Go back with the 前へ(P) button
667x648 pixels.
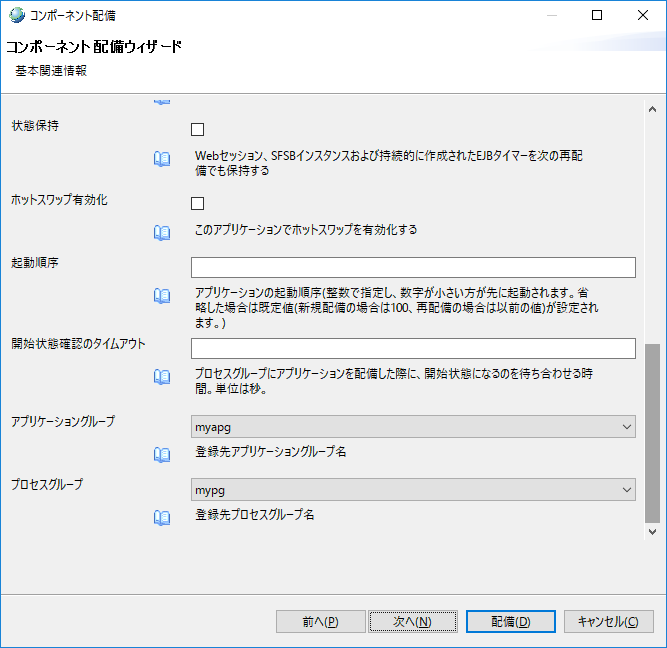pos(320,622)
